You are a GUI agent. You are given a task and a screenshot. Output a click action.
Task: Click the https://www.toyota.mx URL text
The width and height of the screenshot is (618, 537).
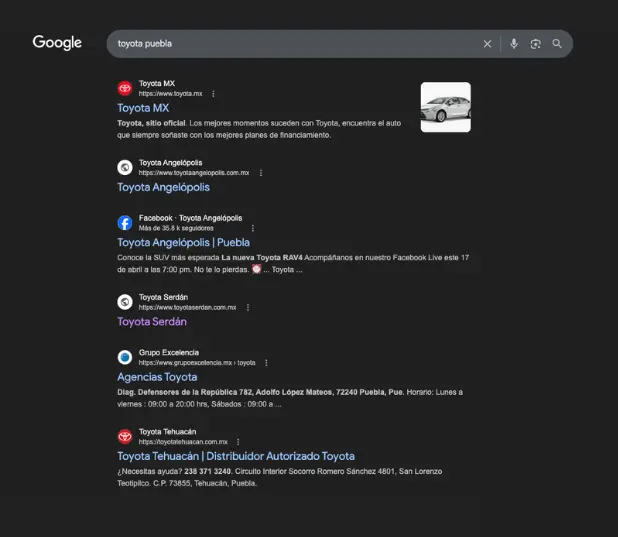click(170, 94)
